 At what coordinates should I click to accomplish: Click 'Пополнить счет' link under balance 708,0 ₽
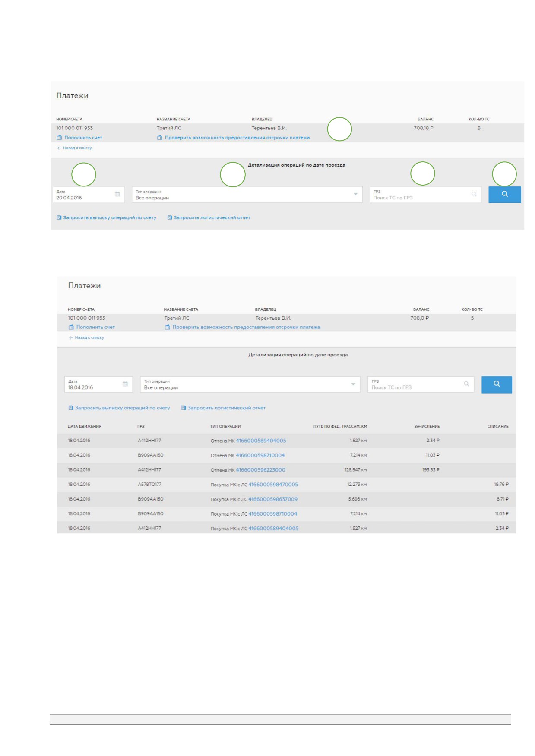click(95, 327)
